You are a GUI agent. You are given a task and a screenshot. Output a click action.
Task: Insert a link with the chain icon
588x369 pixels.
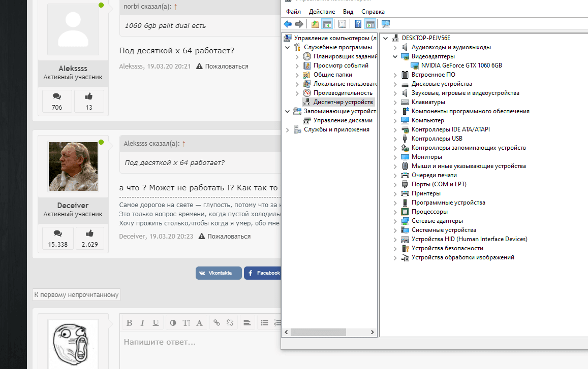pos(217,322)
